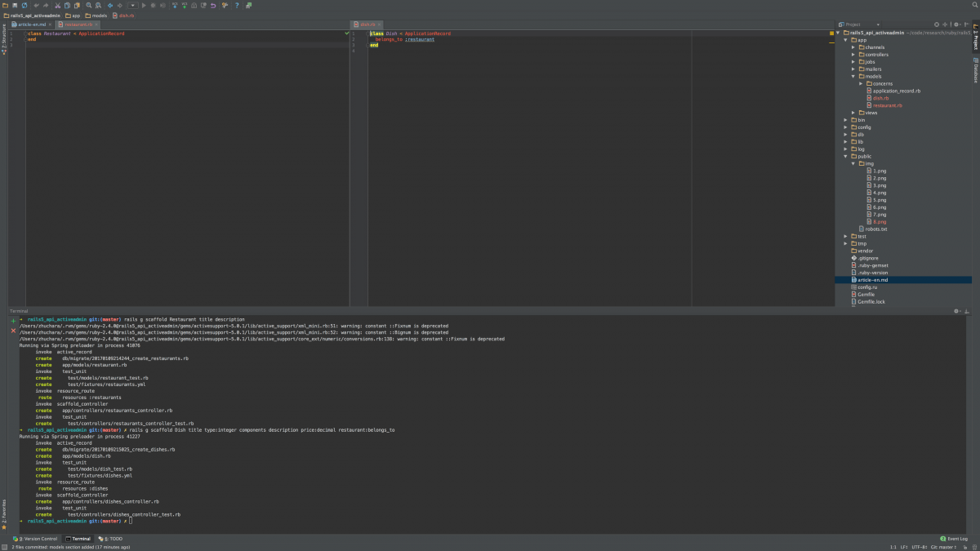The image size is (980, 551).
Task: Update project from VCS with the blue arrow icon
Action: pyautogui.click(x=176, y=7)
